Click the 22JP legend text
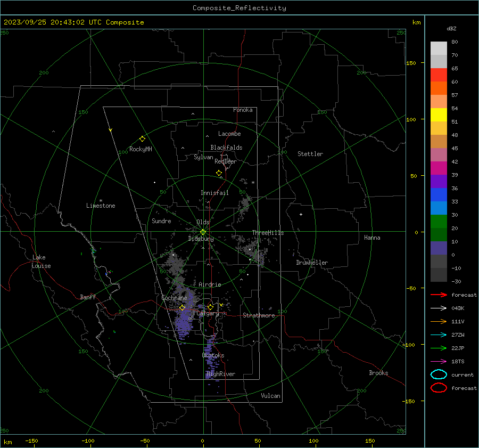Viewport: 479px width, 448px height. [458, 348]
